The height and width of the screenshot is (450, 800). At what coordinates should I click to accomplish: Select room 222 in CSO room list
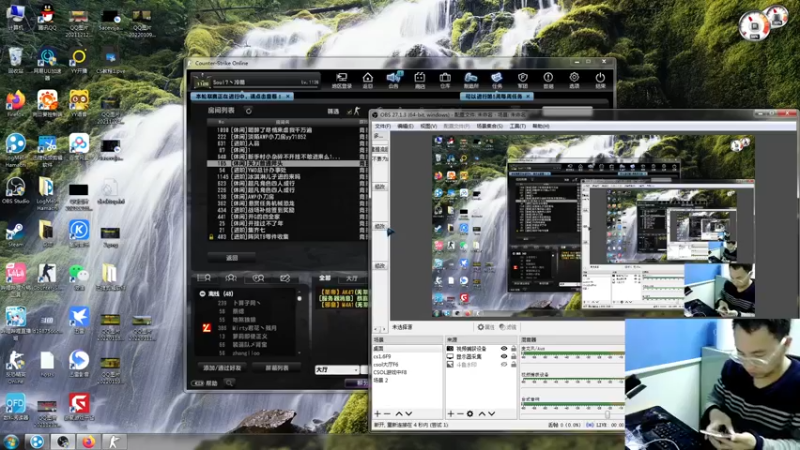pyautogui.click(x=287, y=137)
